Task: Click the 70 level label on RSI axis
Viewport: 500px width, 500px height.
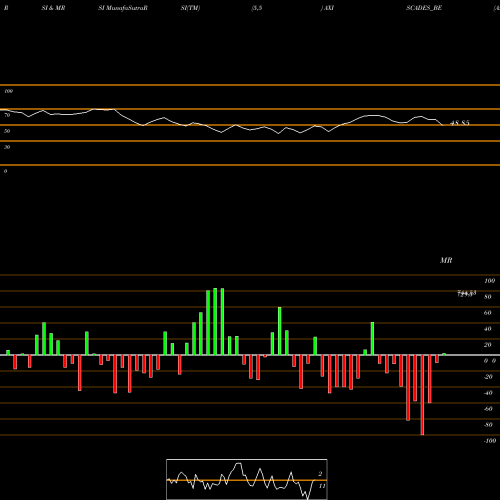Action: pyautogui.click(x=7, y=115)
